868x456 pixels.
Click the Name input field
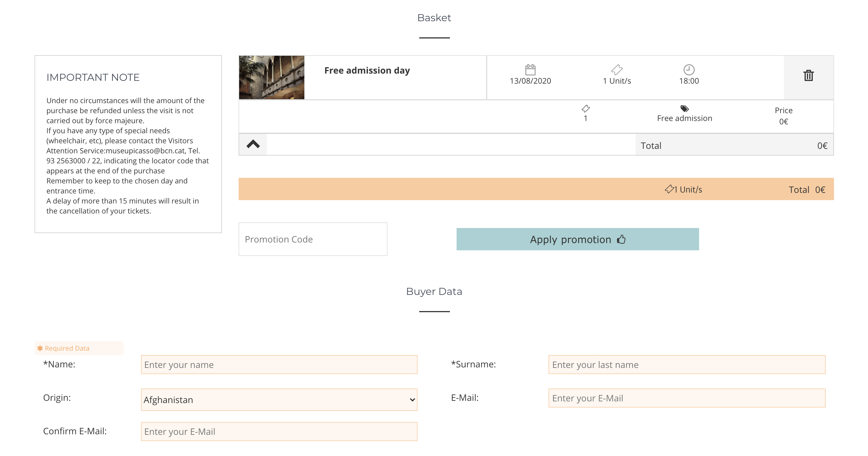tap(279, 365)
